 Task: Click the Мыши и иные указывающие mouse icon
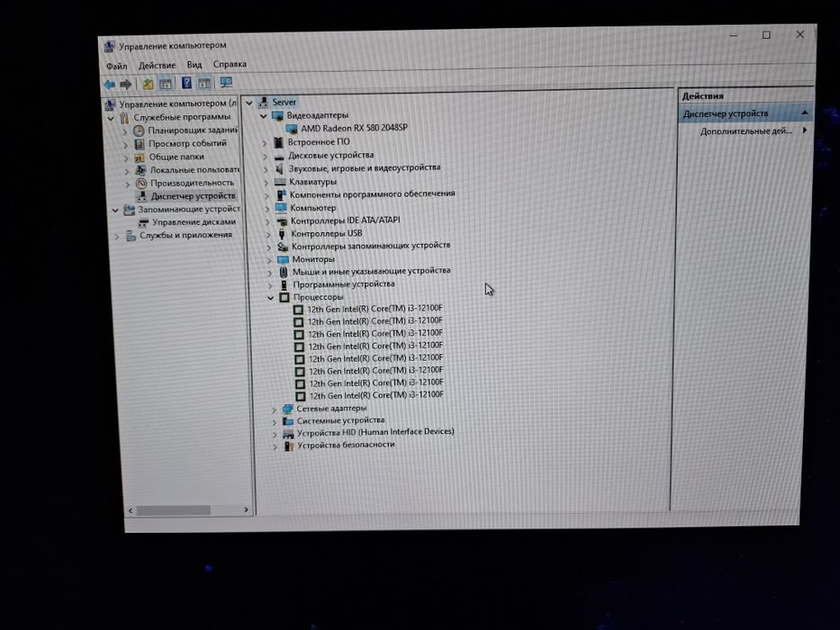284,272
